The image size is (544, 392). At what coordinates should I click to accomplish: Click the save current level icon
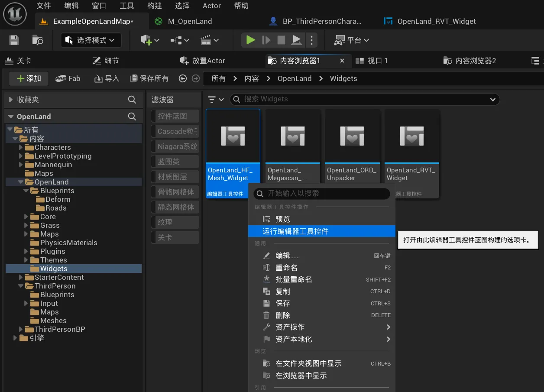14,40
